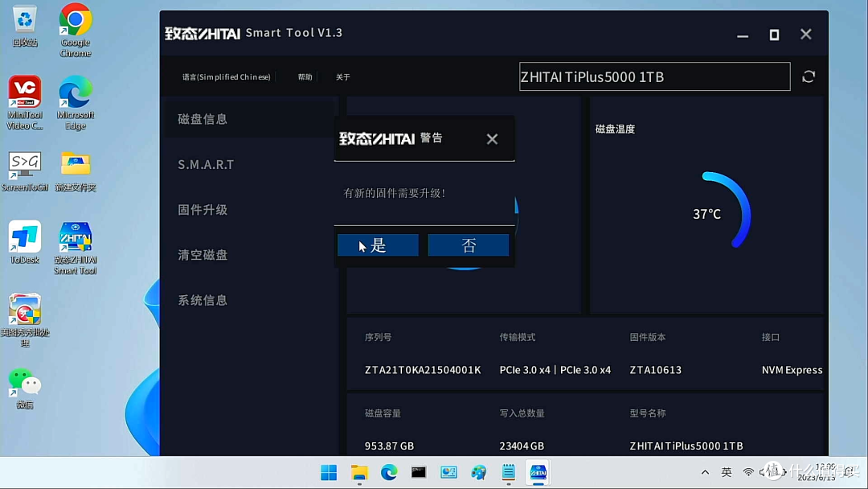Click the 有新的固件需要升级! message text
Screen dimensions: 868x489
(x=394, y=193)
